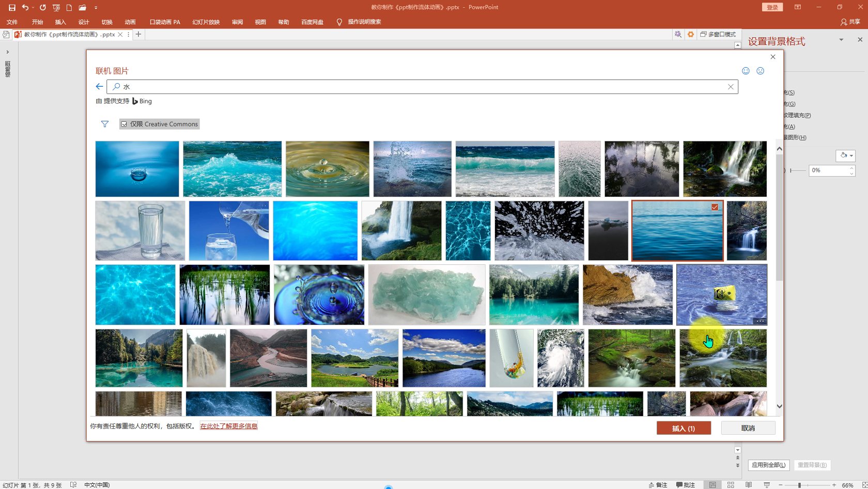Go back with the search back arrow
Screen dimensions: 868x489
(99, 86)
